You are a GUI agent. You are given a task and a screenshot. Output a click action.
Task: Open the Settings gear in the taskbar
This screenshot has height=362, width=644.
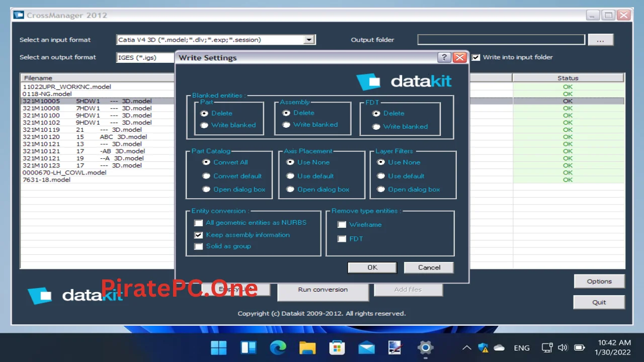pos(426,347)
